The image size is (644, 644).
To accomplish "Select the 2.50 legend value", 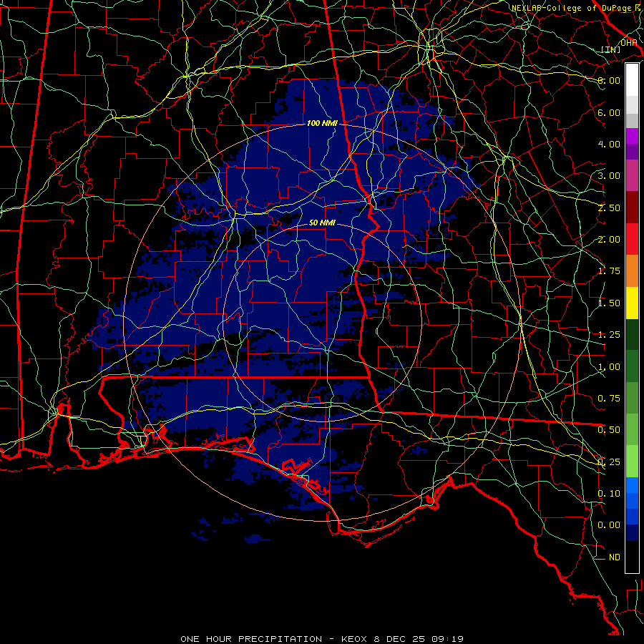I will (x=609, y=208).
